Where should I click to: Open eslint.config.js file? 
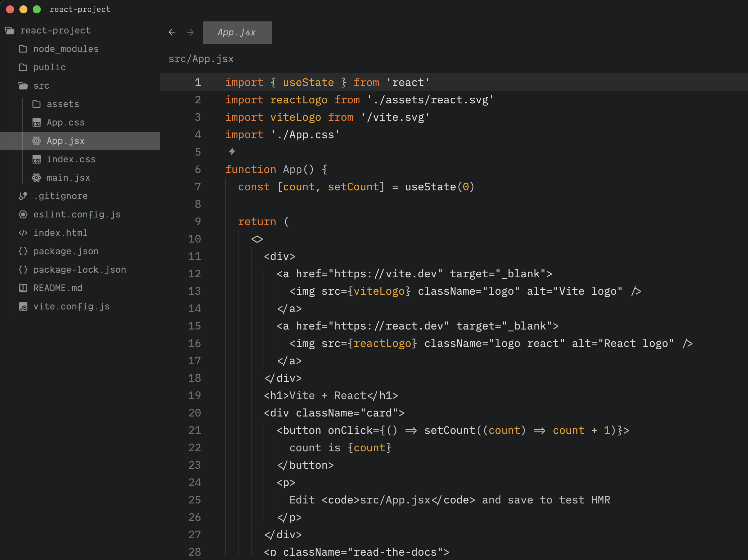click(x=77, y=214)
